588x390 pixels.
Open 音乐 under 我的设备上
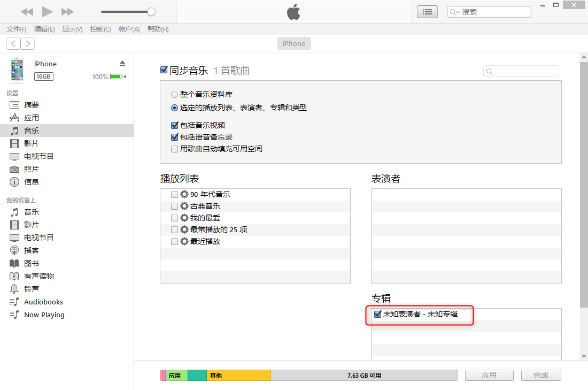pyautogui.click(x=67, y=212)
